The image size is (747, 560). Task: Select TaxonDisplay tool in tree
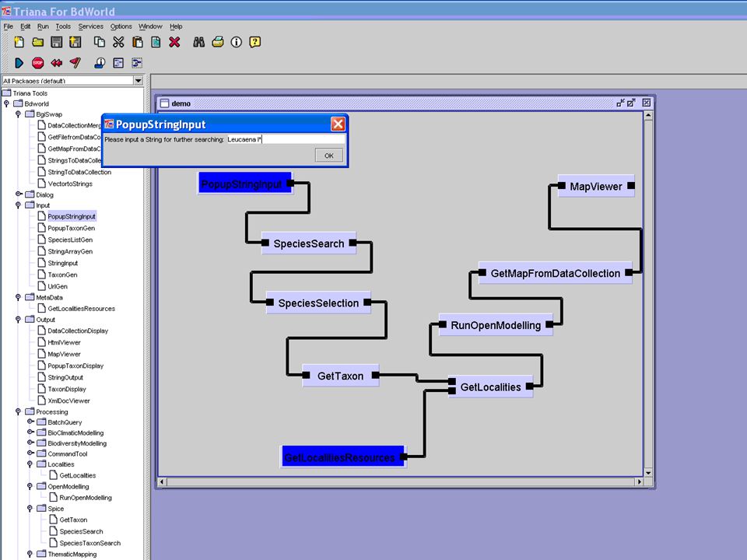point(67,389)
